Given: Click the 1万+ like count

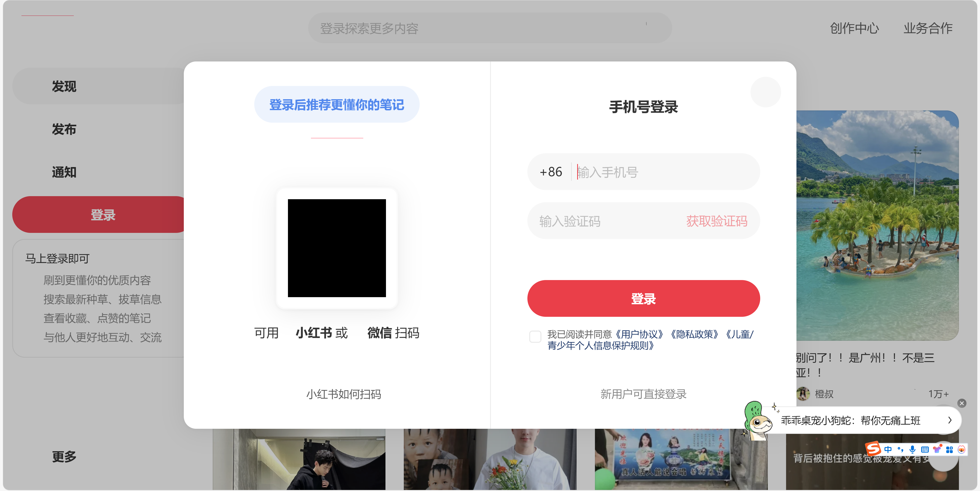Looking at the screenshot, I should coord(939,394).
